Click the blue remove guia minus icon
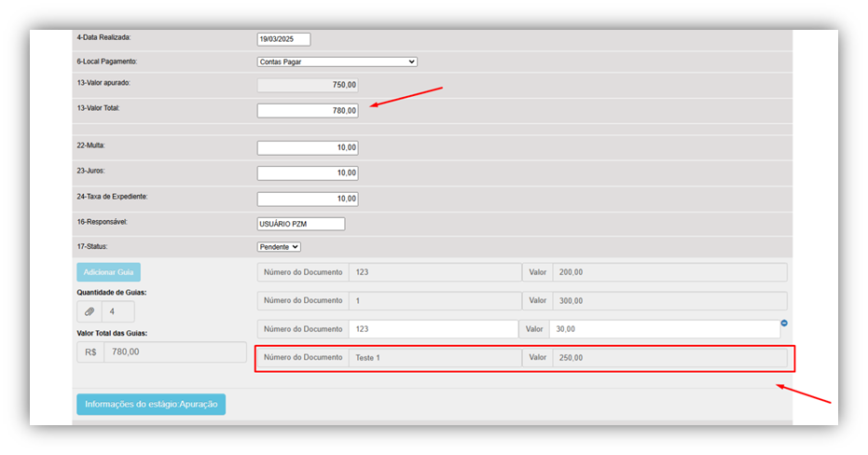The image size is (868, 455). tap(784, 324)
